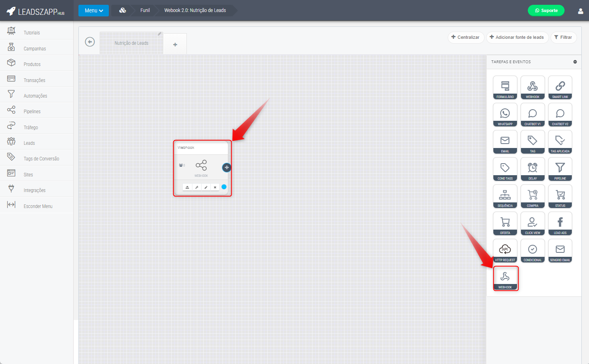This screenshot has width=589, height=364.
Task: Open the Automações sidebar item
Action: point(35,96)
